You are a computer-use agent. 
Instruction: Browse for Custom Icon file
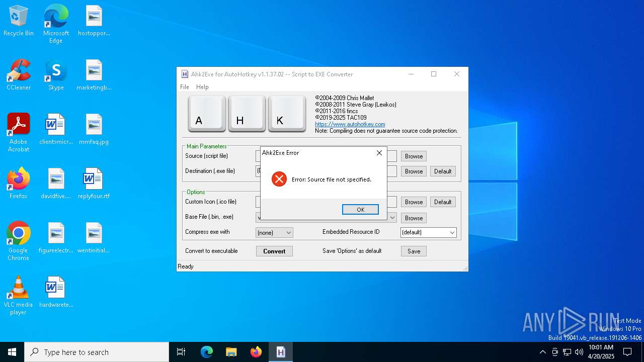(414, 202)
